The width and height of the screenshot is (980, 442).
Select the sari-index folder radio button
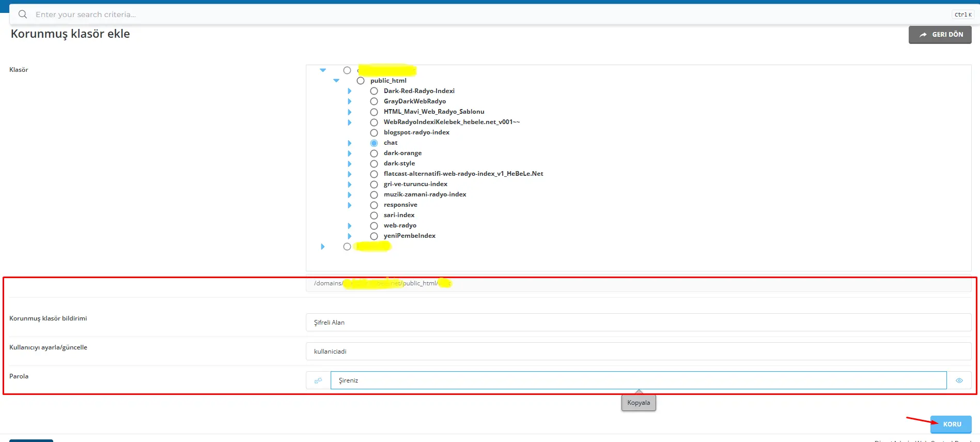(374, 216)
